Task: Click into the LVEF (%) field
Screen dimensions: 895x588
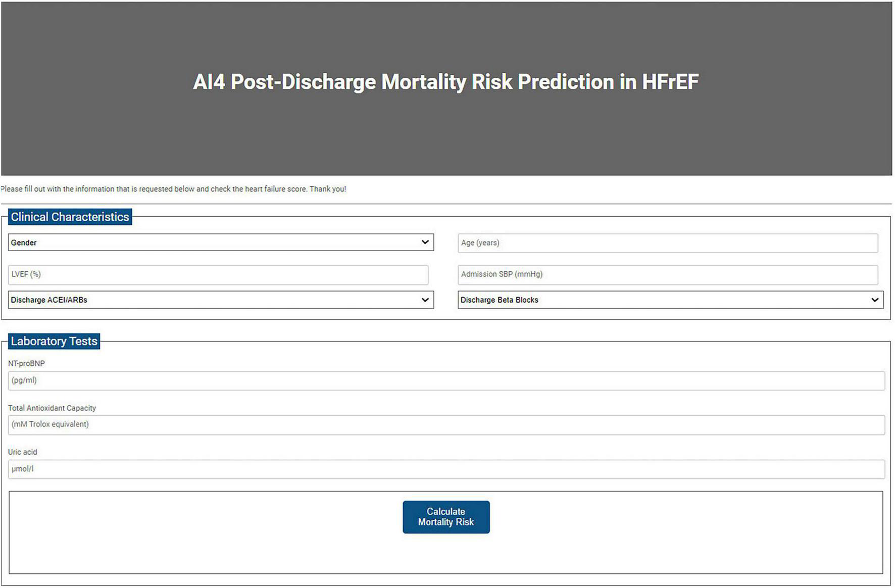Action: click(x=218, y=274)
